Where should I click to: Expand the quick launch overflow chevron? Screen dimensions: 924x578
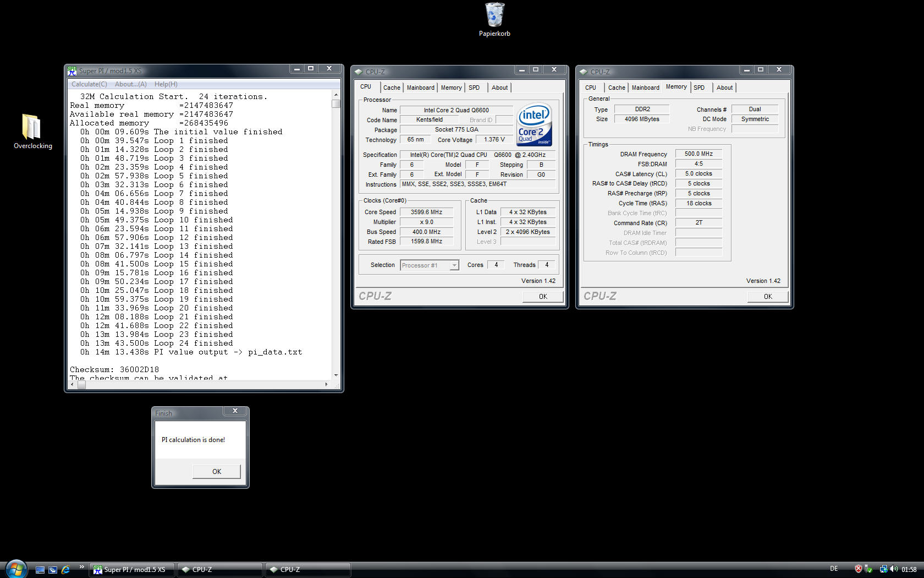[x=82, y=567]
